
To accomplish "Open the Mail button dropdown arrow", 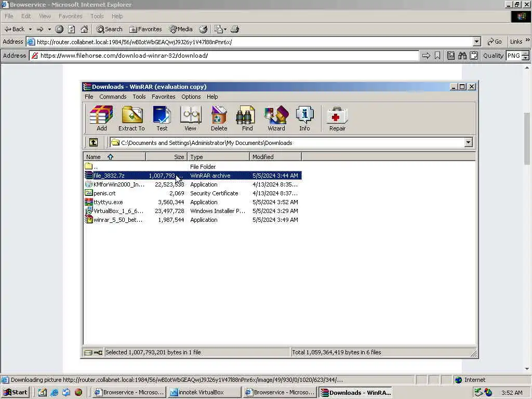I will point(225,29).
